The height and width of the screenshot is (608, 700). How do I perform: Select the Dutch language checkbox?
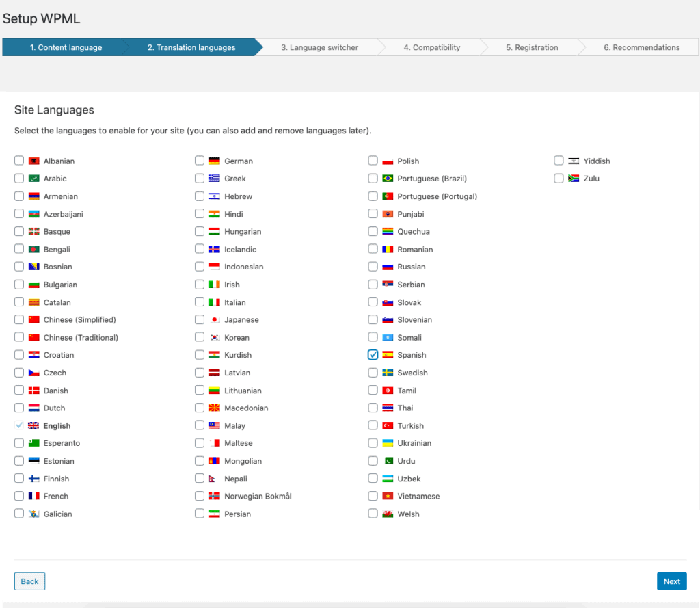(18, 408)
